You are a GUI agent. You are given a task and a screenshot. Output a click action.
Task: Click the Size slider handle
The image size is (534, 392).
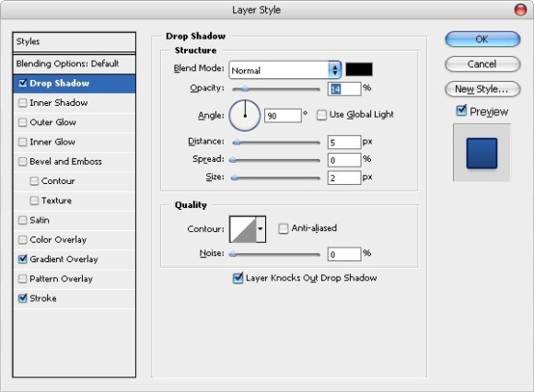[234, 178]
